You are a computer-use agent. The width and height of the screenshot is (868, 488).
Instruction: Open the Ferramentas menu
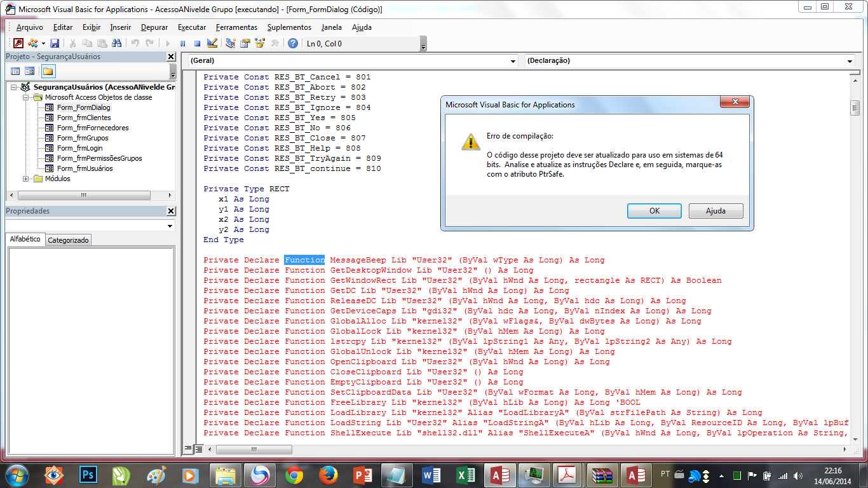click(x=236, y=27)
